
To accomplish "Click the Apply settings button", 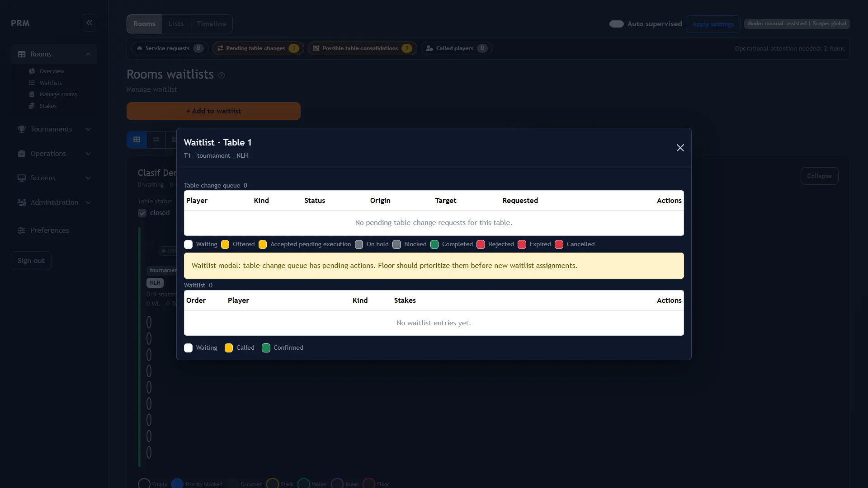I will click(x=712, y=24).
